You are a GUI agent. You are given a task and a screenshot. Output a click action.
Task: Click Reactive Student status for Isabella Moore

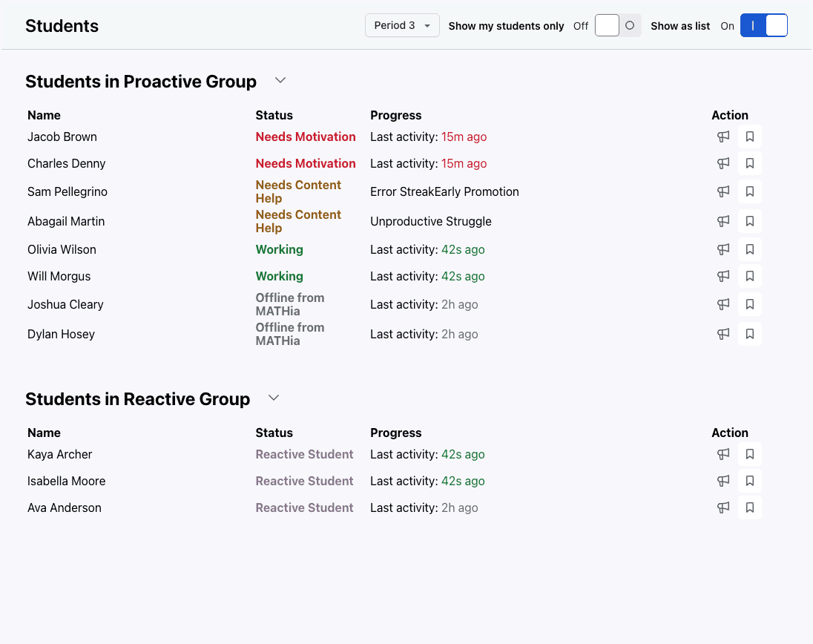[304, 482]
